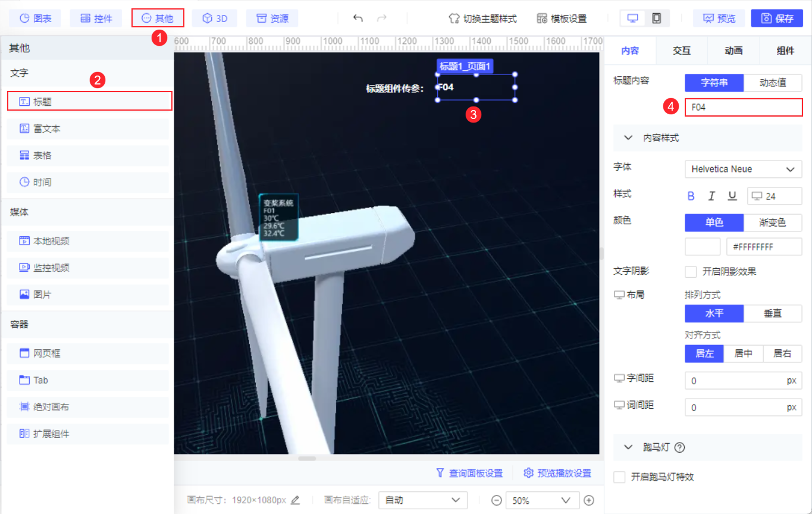Viewport: 812px width, 514px height.
Task: Click the 保存 save button
Action: [777, 18]
